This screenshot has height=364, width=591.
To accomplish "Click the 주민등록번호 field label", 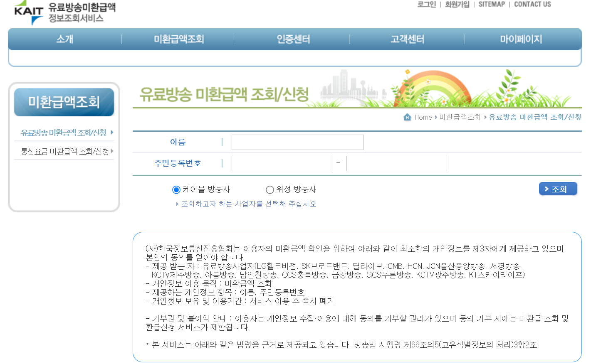I will click(x=178, y=163).
